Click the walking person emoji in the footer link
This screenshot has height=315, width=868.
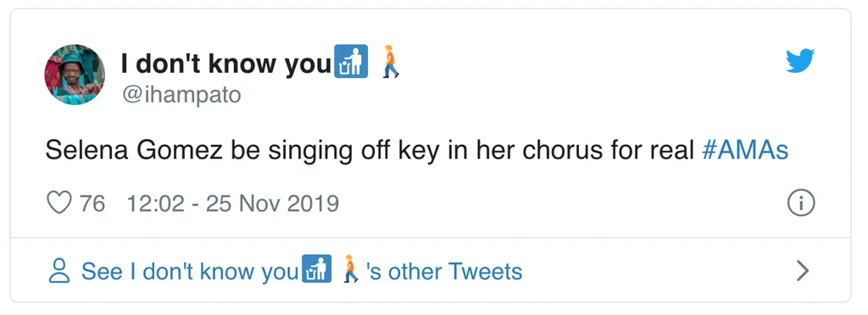(350, 268)
